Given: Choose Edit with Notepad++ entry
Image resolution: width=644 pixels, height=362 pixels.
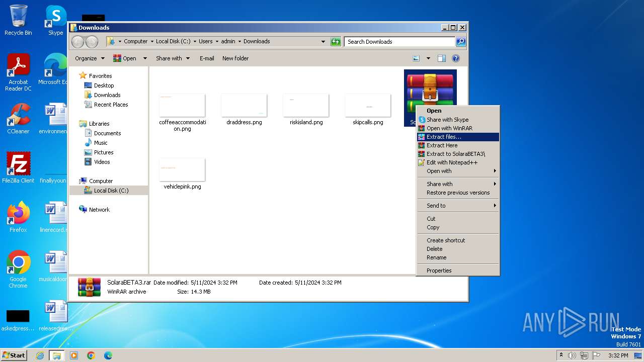Looking at the screenshot, I should pyautogui.click(x=458, y=162).
